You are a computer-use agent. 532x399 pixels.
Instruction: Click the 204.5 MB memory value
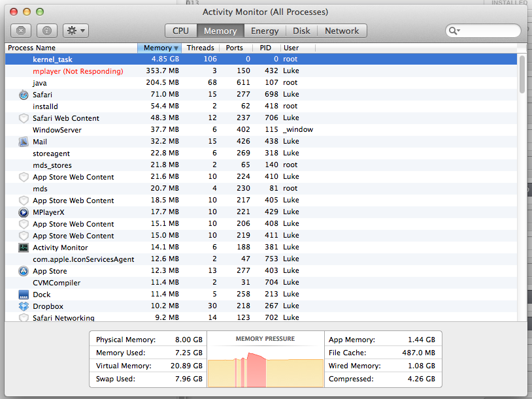[x=162, y=83]
